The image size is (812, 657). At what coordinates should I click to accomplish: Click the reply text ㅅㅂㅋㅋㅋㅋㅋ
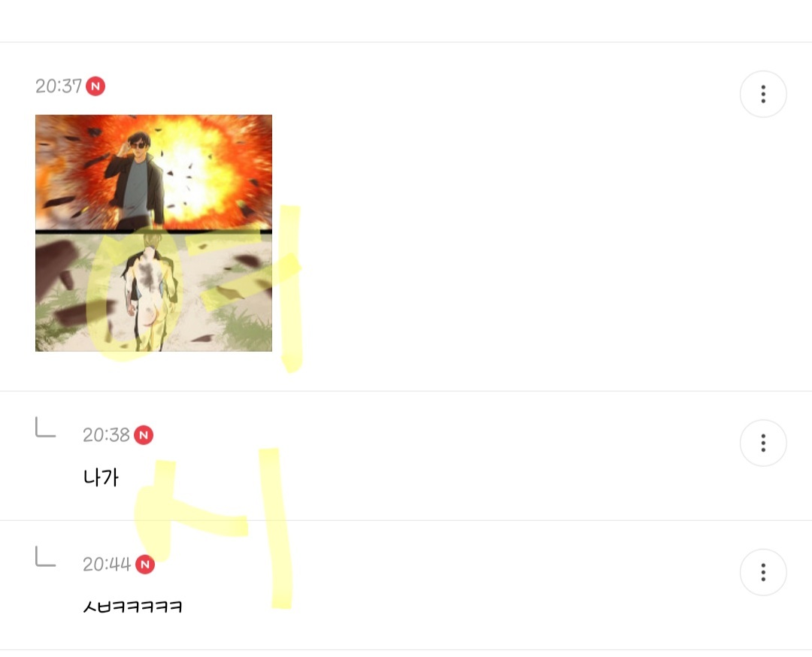pyautogui.click(x=132, y=607)
